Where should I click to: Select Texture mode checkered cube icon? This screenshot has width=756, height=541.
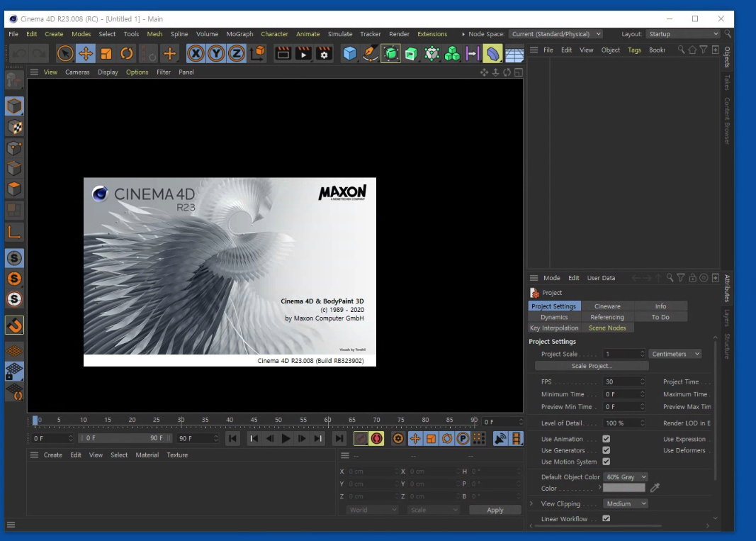coord(14,128)
